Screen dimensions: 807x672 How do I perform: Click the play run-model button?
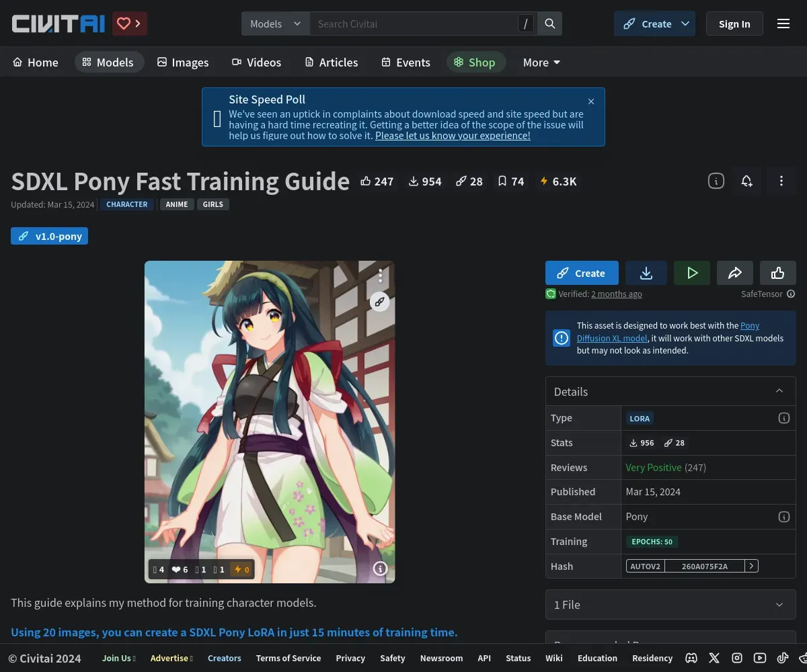tap(692, 273)
